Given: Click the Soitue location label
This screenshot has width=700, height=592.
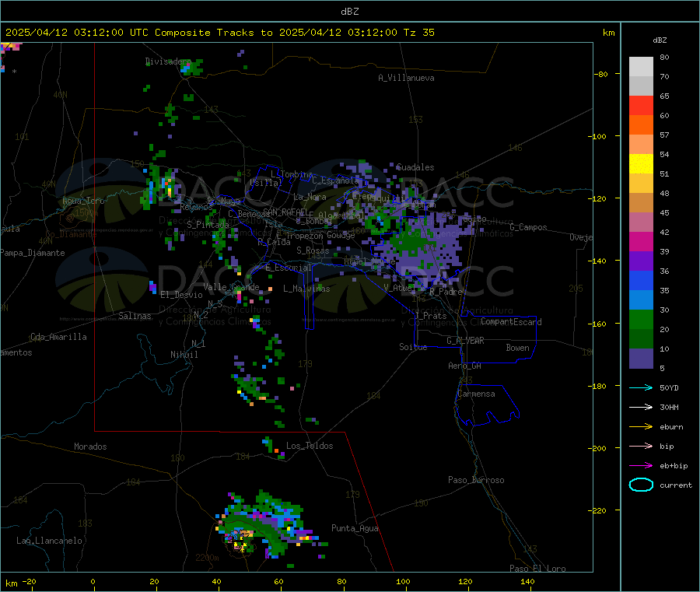Looking at the screenshot, I should pyautogui.click(x=413, y=347).
